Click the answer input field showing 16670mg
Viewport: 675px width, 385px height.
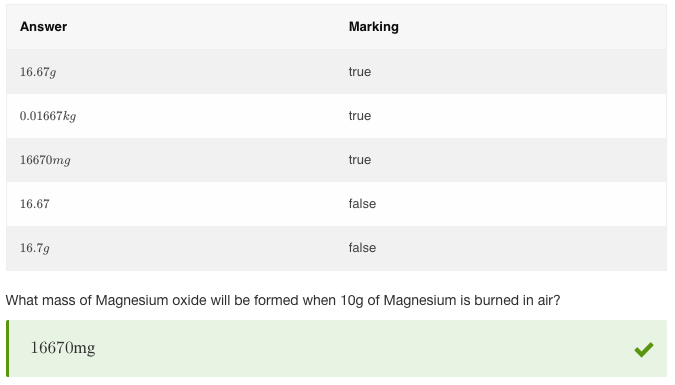(x=337, y=348)
